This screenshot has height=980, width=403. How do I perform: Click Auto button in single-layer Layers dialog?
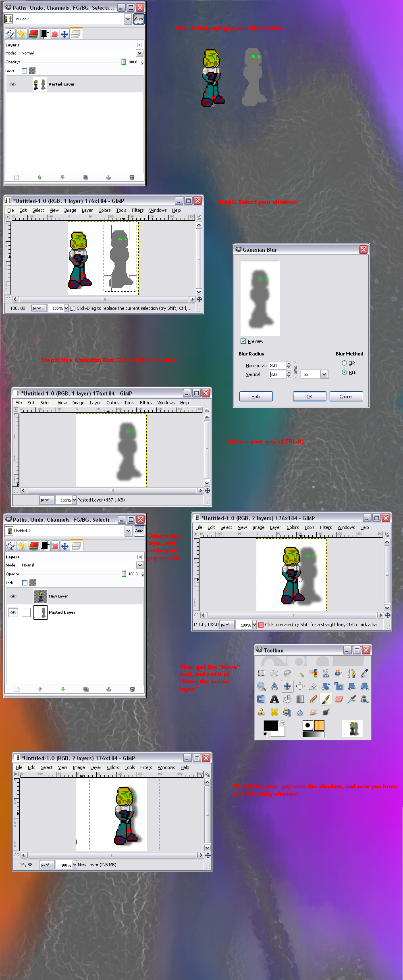point(139,19)
